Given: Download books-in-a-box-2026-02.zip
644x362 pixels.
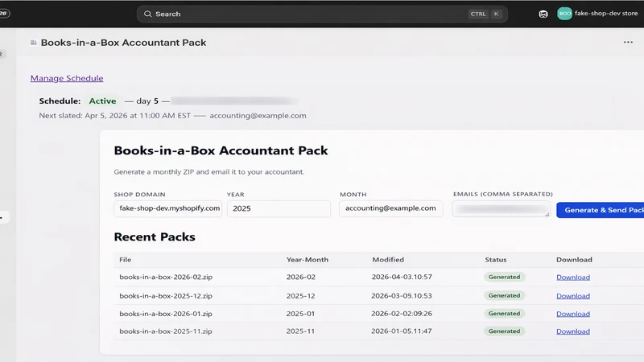Looking at the screenshot, I should pos(573,277).
